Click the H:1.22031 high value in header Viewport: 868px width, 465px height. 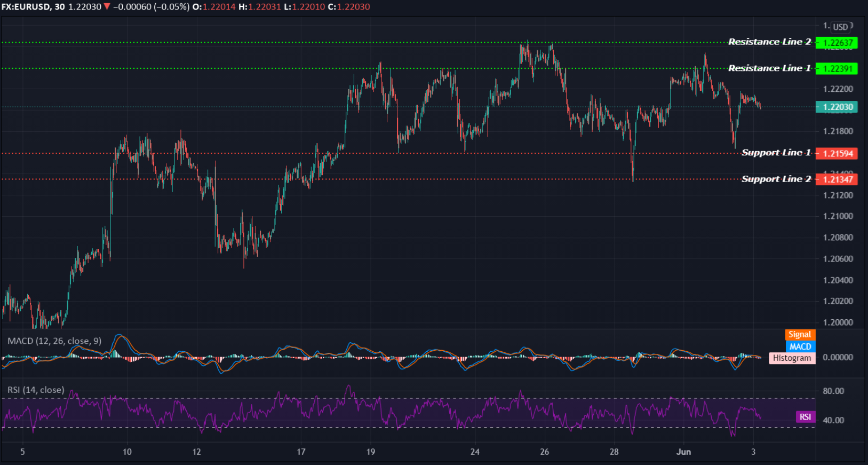259,7
